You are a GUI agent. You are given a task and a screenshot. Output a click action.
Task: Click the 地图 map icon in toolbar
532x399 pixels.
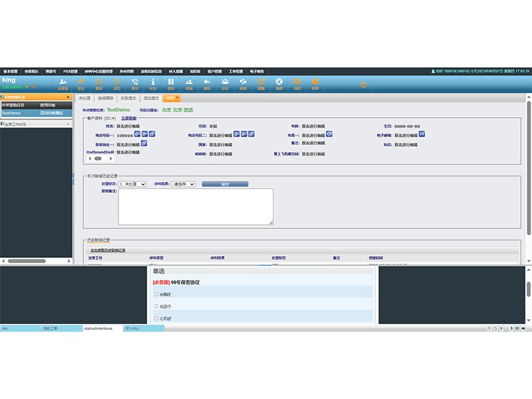(279, 83)
